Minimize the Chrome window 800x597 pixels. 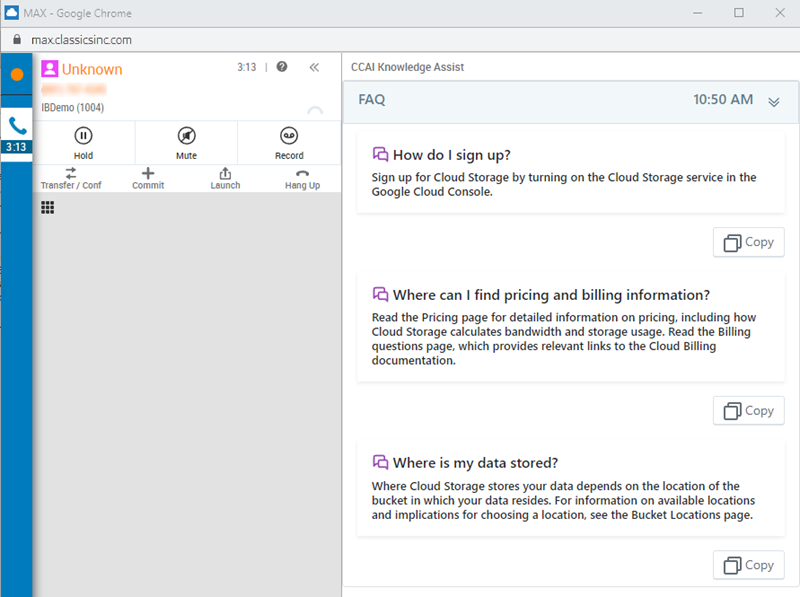point(697,13)
